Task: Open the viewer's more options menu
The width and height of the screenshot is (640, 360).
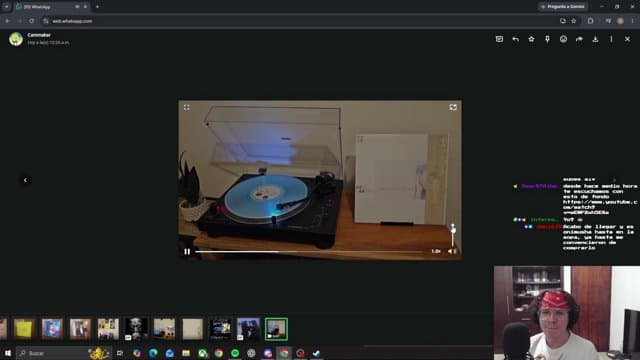Action: (x=611, y=39)
